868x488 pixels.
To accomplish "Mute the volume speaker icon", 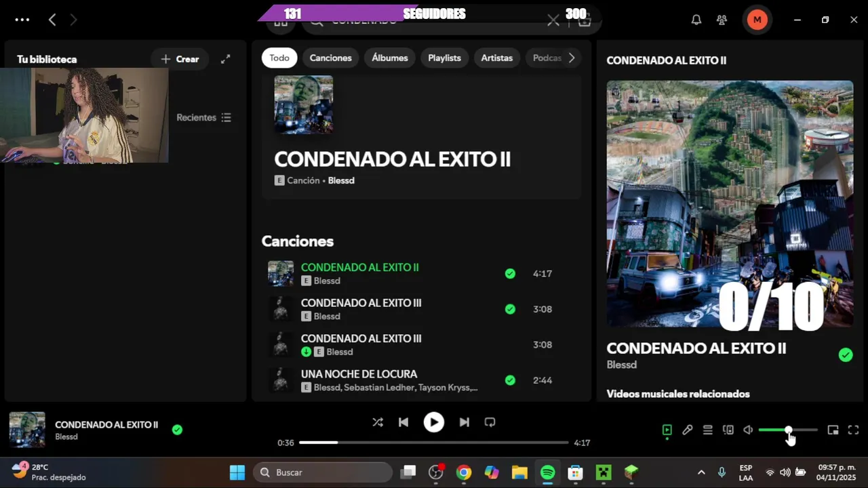I will click(748, 430).
